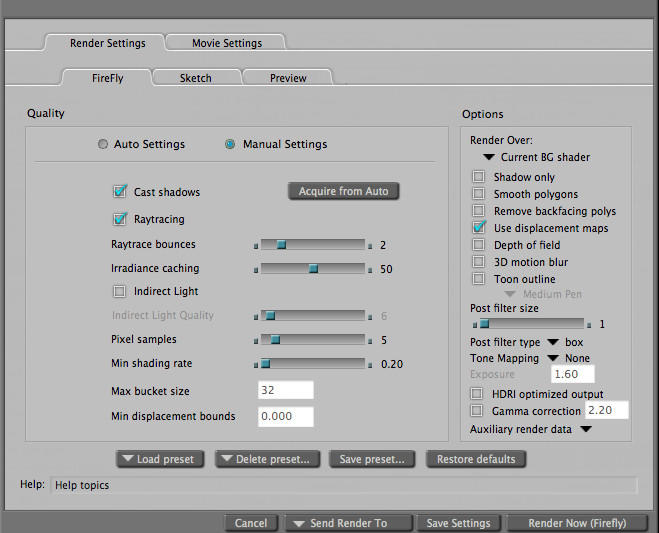The height and width of the screenshot is (533, 659).
Task: Disable the Raytracing checkbox
Action: pyautogui.click(x=120, y=219)
